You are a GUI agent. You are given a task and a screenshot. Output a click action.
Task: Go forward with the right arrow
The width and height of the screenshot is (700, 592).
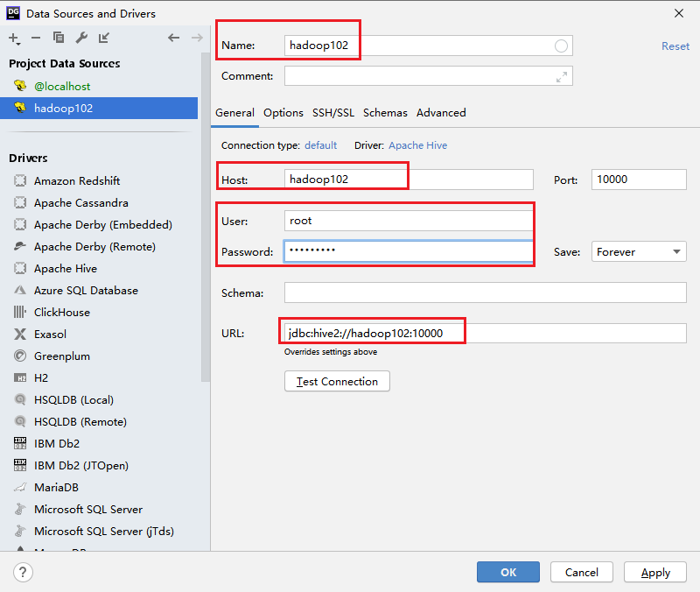coord(197,38)
